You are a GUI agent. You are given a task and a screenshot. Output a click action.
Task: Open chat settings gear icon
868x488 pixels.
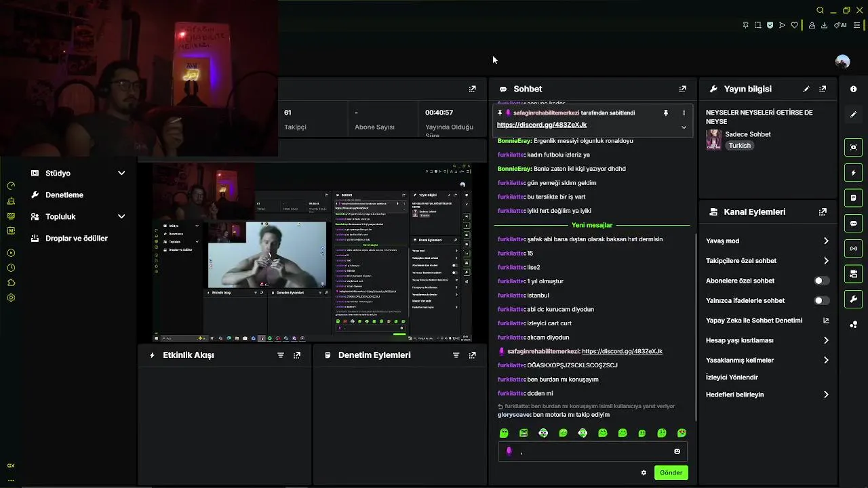click(644, 472)
